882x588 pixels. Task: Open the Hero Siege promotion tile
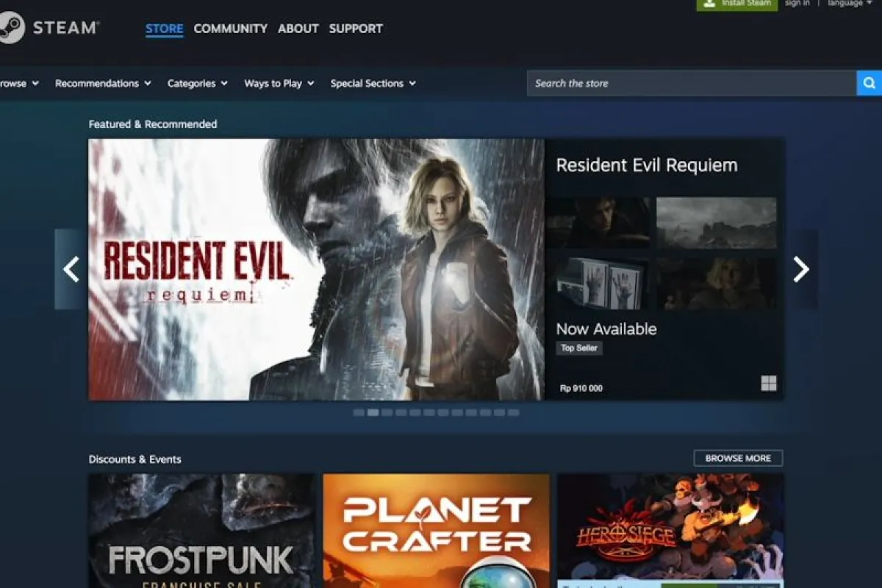tap(670, 529)
